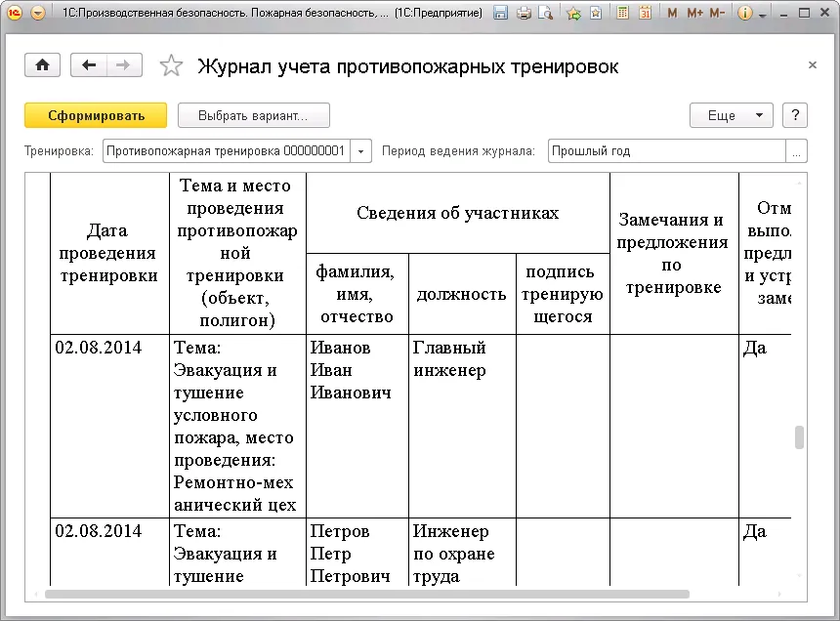840x621 pixels.
Task: Select 'Иванов Иван Иванович' cell
Action: (x=357, y=426)
